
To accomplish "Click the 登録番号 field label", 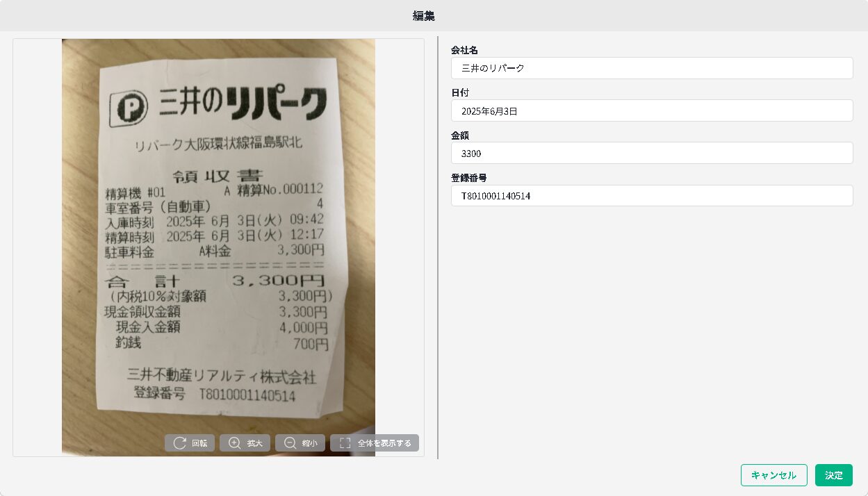I will pyautogui.click(x=468, y=178).
